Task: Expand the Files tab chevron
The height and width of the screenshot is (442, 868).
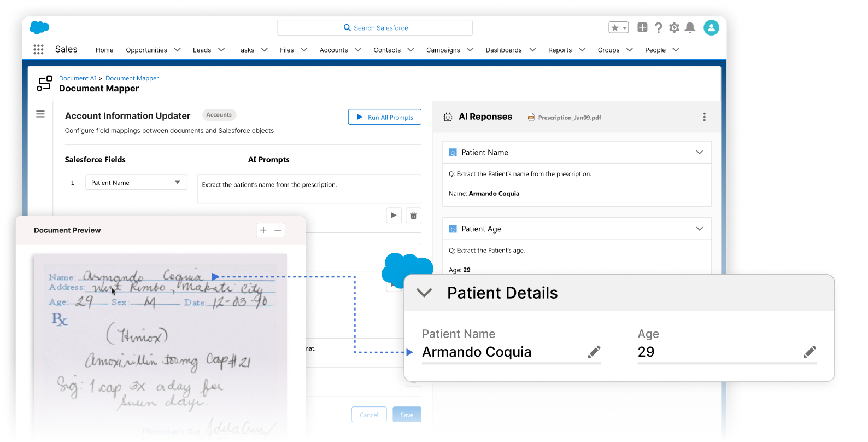Action: point(304,49)
